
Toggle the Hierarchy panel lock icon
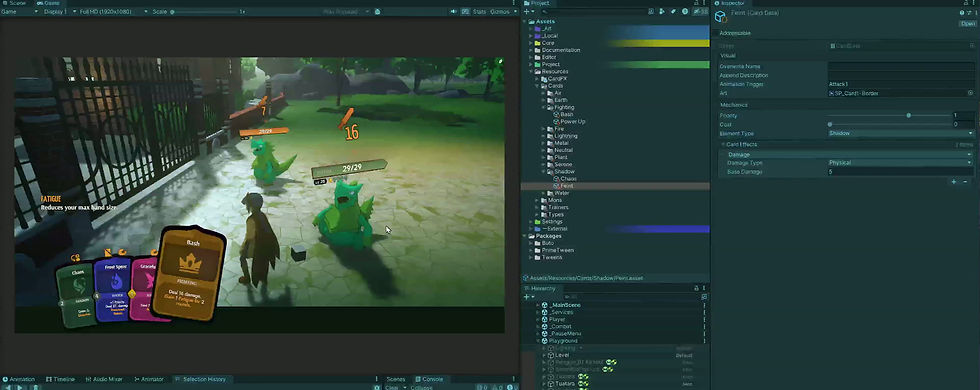(x=697, y=288)
